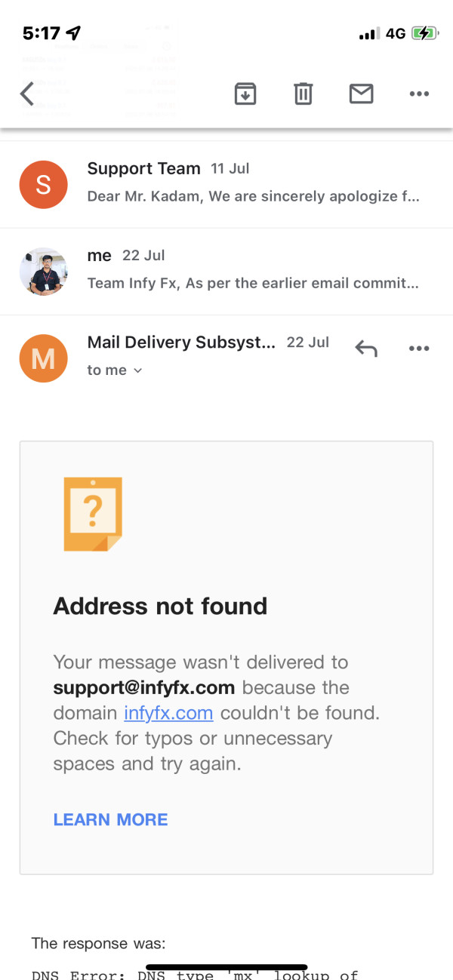Expand recipient details next to 'to me'

(137, 370)
